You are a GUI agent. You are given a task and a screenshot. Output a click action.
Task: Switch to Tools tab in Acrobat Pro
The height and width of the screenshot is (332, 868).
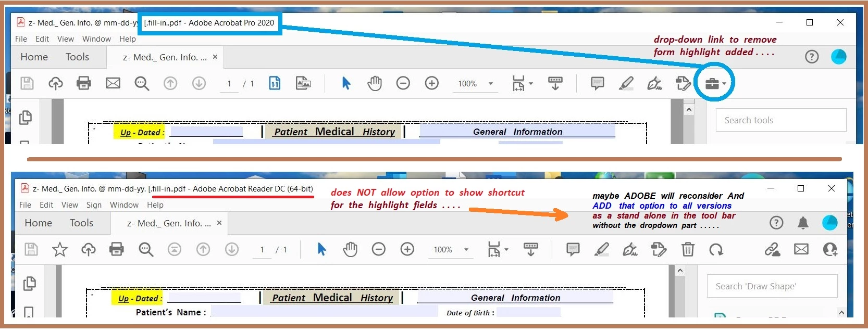(77, 57)
